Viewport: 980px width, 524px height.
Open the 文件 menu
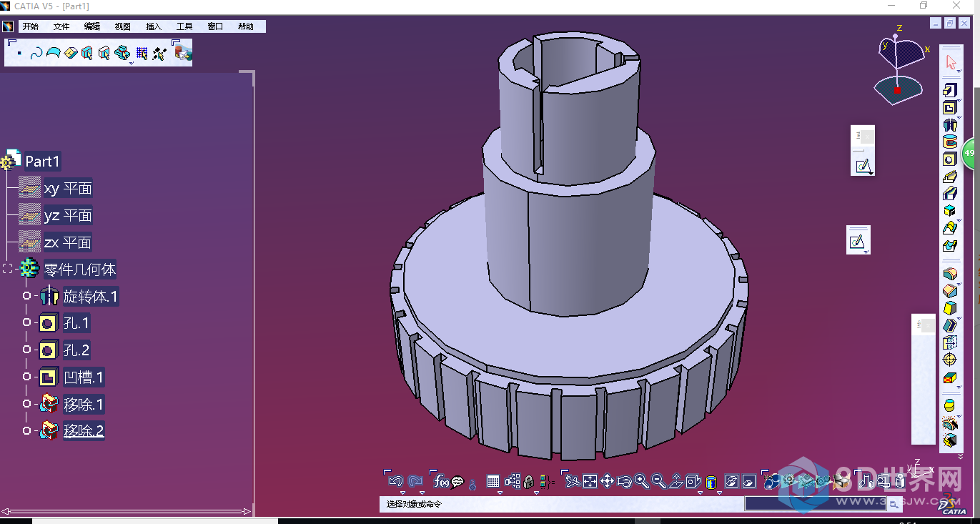pos(61,26)
